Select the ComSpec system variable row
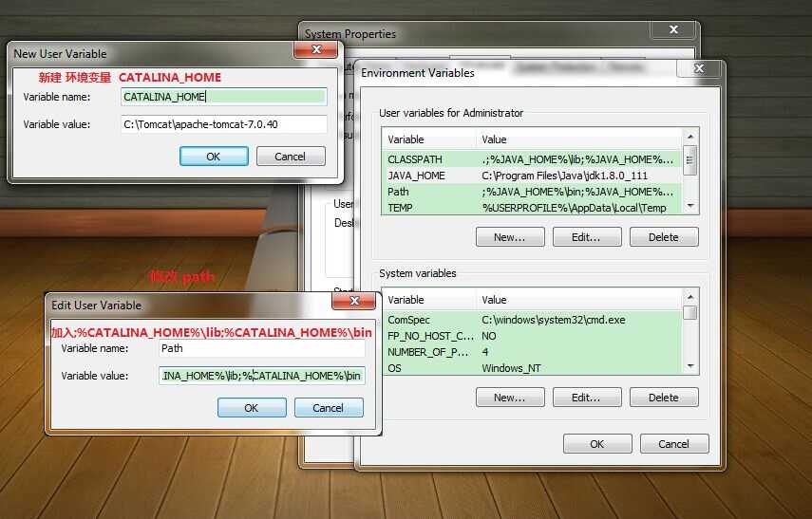Screen dimensions: 812x519 coord(532,320)
